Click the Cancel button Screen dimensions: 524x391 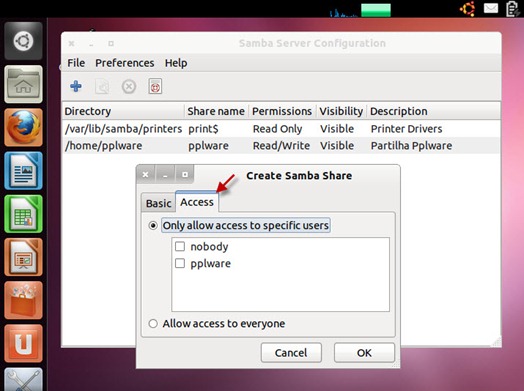click(291, 353)
